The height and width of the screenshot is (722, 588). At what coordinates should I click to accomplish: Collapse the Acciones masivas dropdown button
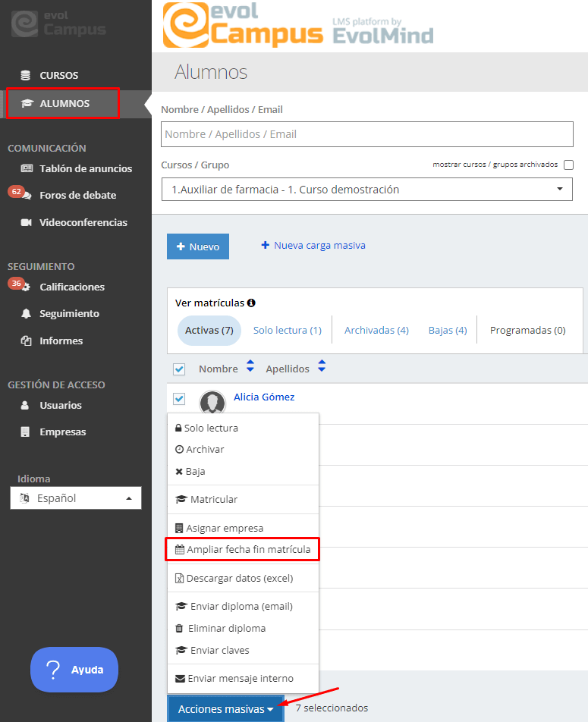pyautogui.click(x=225, y=708)
